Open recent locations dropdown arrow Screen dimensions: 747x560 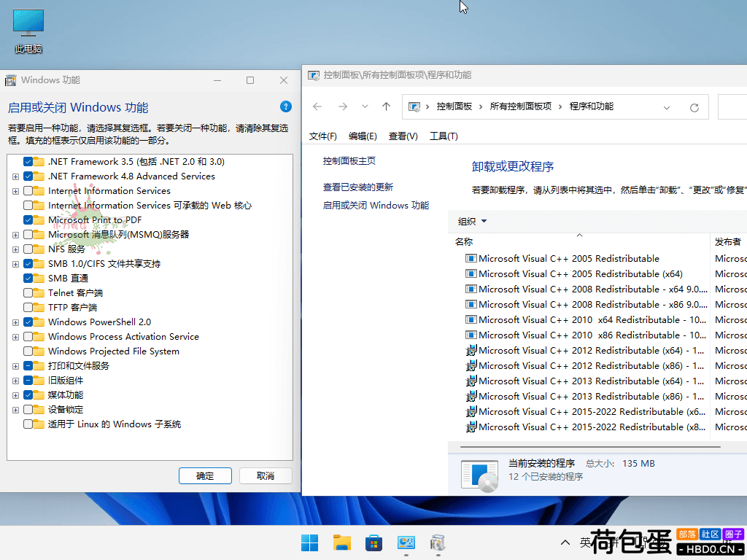(365, 106)
